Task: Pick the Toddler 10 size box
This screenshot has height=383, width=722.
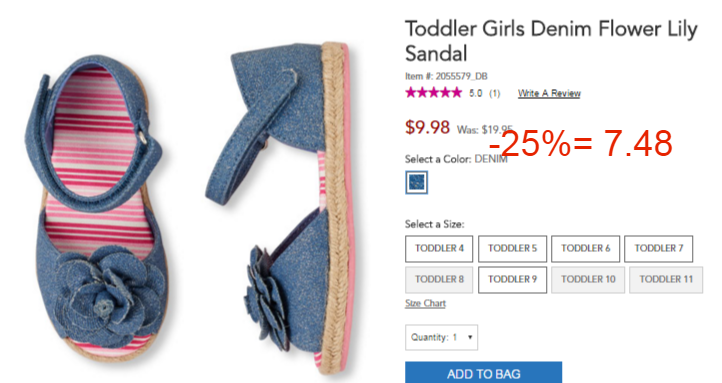Action: [x=588, y=279]
